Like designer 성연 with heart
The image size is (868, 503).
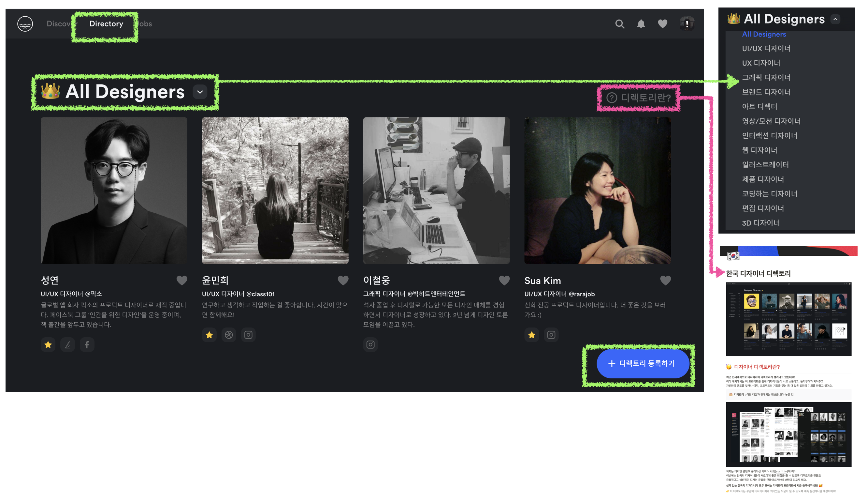pyautogui.click(x=182, y=280)
